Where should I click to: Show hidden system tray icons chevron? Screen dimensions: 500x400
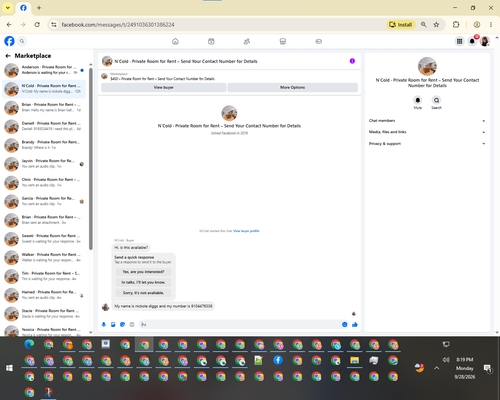click(x=437, y=368)
